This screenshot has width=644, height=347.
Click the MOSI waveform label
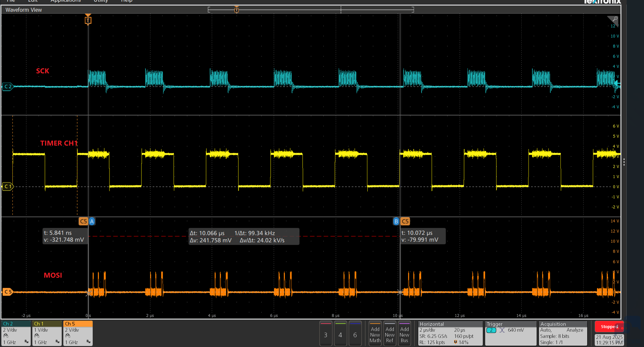pyautogui.click(x=53, y=275)
